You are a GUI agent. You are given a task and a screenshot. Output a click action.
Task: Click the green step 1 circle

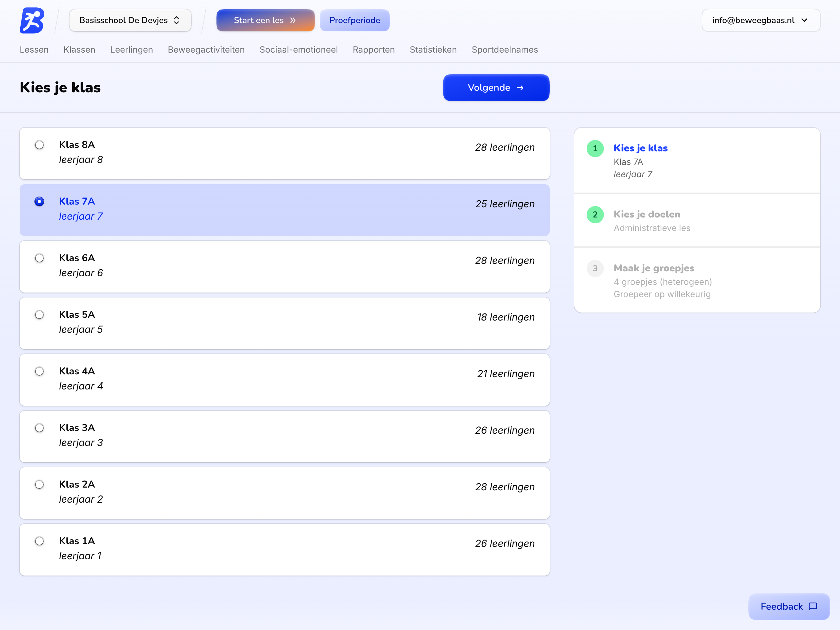(x=595, y=149)
